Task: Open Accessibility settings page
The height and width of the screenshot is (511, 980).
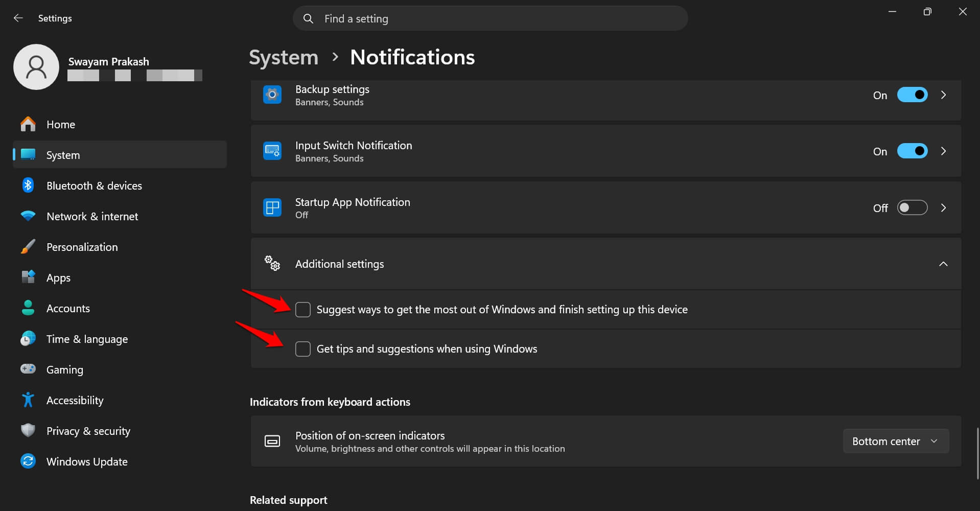Action: (120, 400)
